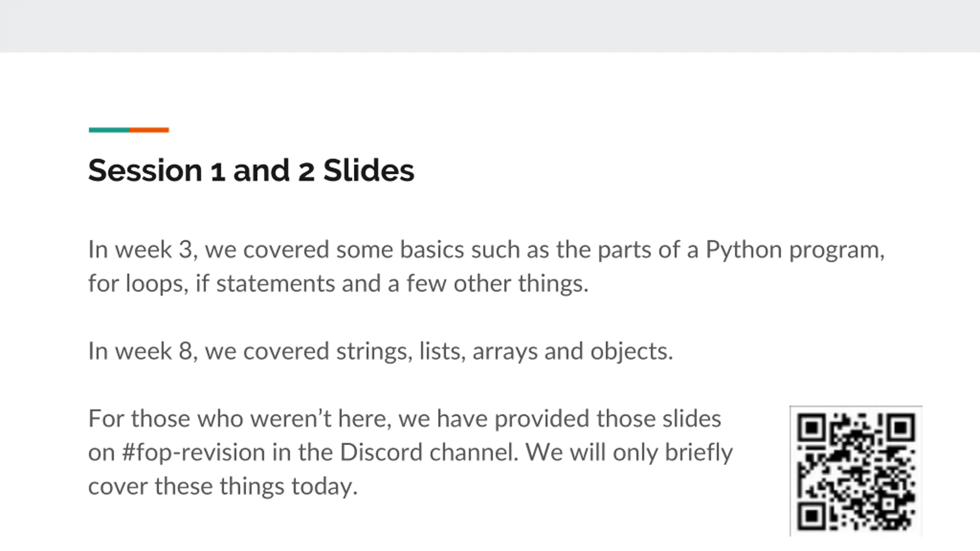Click the QR code's top-right finder square
This screenshot has width=980, height=551.
point(901,427)
